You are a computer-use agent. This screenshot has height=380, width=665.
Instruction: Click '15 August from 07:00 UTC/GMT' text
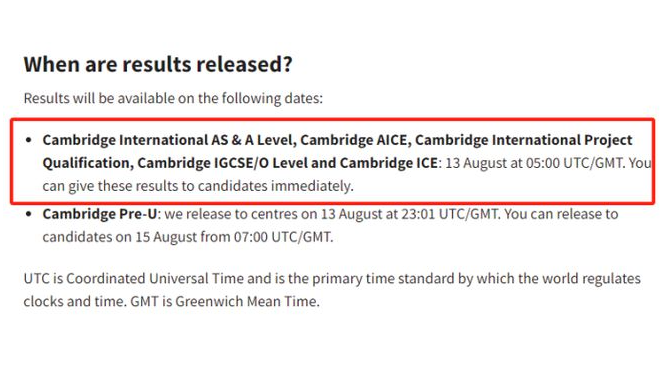click(234, 237)
